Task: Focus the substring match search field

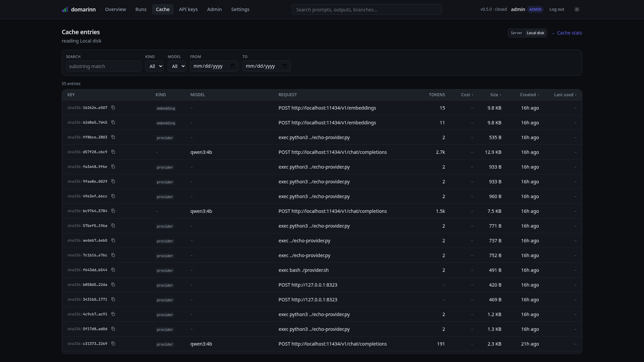Action: coord(103,66)
